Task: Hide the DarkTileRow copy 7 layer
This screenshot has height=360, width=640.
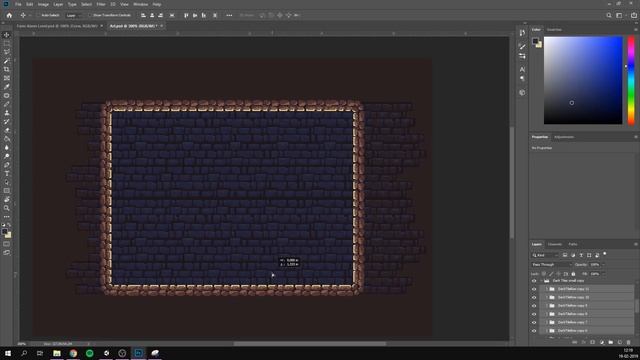Action: click(534, 322)
